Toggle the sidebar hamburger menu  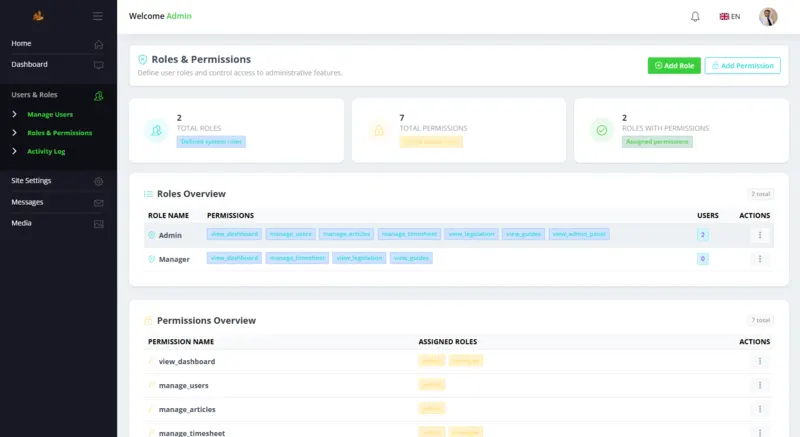(x=97, y=16)
